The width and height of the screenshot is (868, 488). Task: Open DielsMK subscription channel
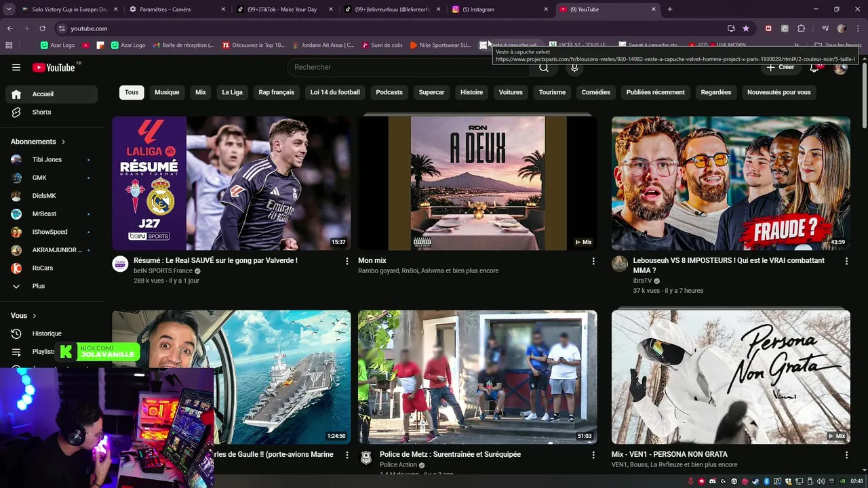[52, 196]
